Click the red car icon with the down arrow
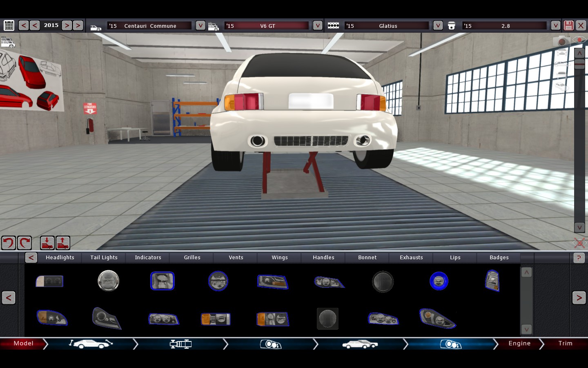Screen dimensions: 588x368 coord(47,243)
